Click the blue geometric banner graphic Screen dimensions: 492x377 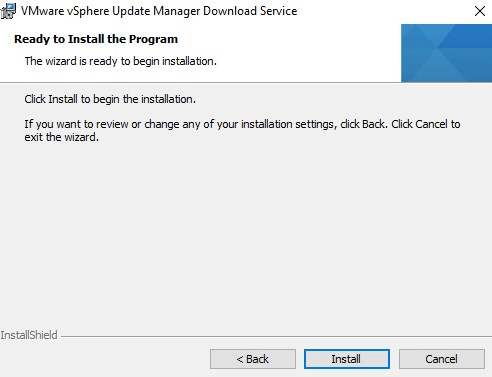coord(446,53)
